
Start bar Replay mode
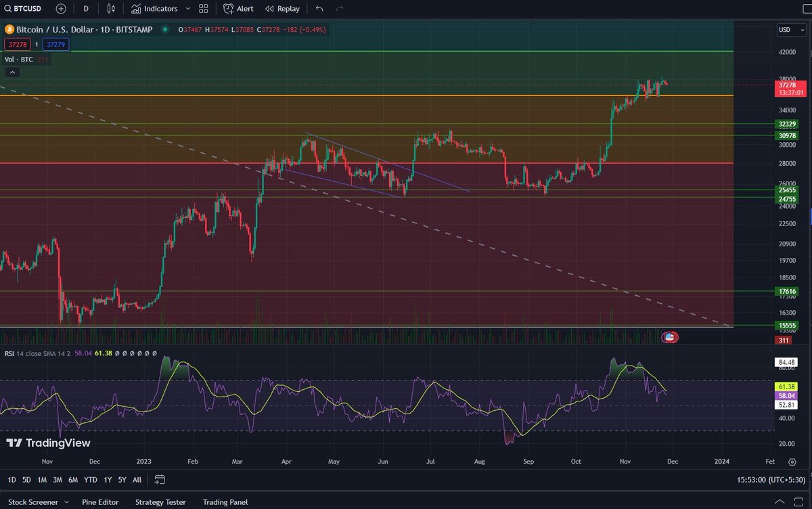pyautogui.click(x=282, y=9)
